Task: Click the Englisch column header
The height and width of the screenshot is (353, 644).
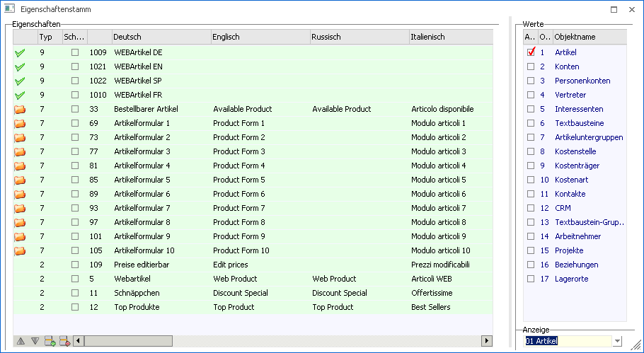Action: pyautogui.click(x=259, y=37)
